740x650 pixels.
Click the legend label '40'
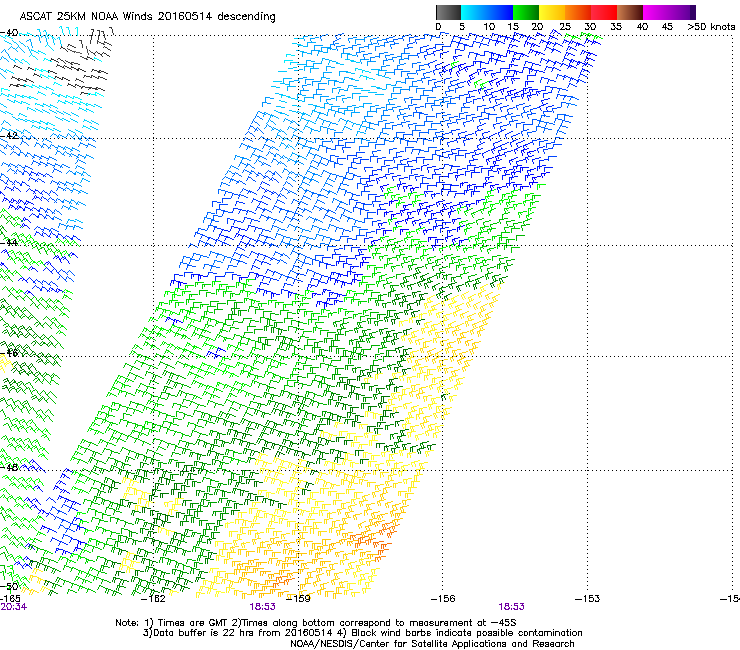click(642, 27)
